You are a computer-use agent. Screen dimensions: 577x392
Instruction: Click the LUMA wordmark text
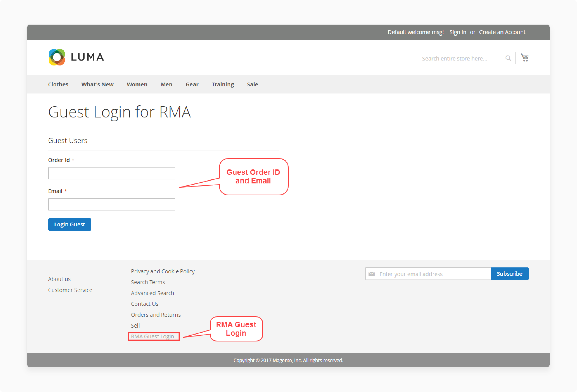(x=87, y=57)
